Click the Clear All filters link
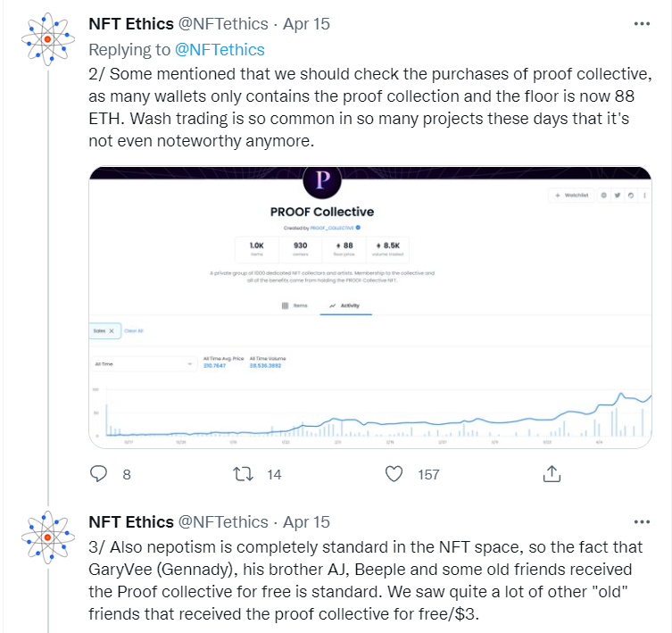The image size is (672, 633). coord(133,330)
